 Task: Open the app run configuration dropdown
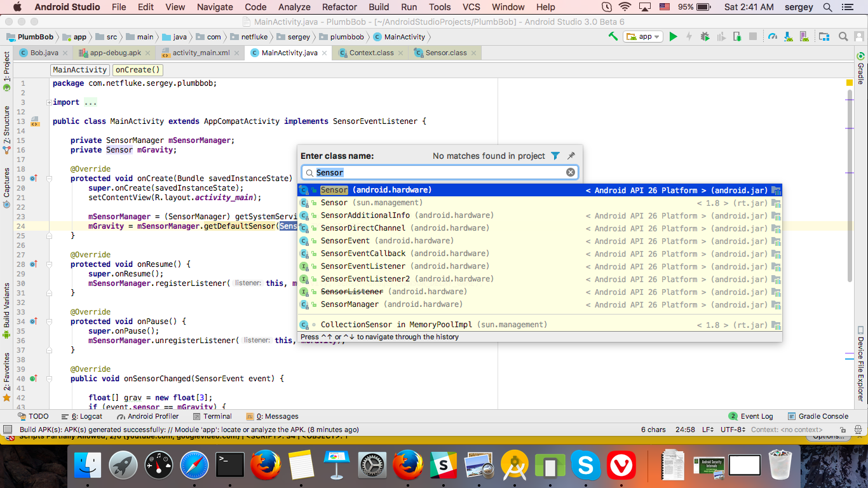click(x=643, y=36)
